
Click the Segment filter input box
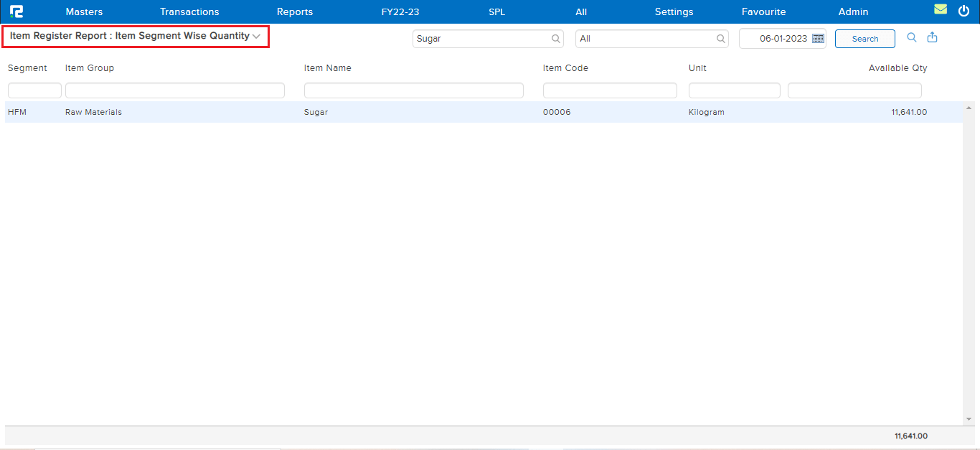click(x=34, y=90)
